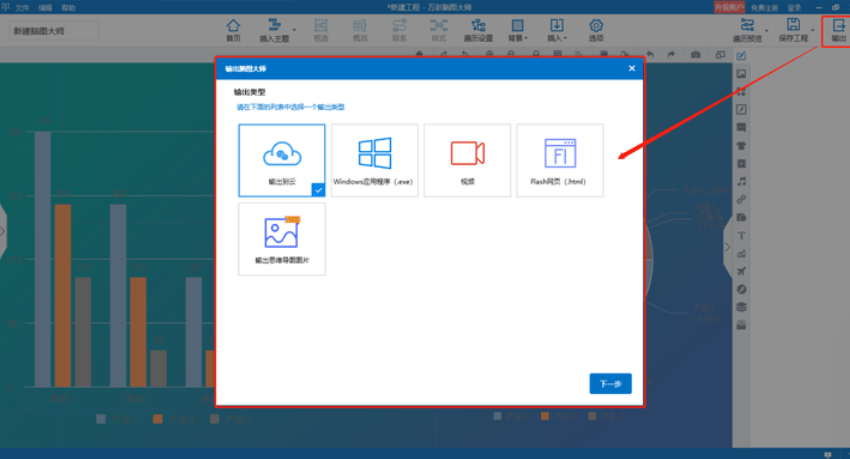Open the Options (选项) gear icon
This screenshot has width=850, height=459.
[596, 29]
